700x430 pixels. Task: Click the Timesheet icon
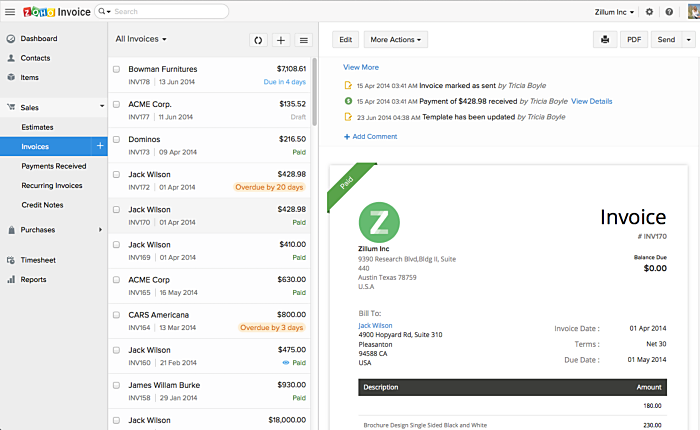pos(11,260)
